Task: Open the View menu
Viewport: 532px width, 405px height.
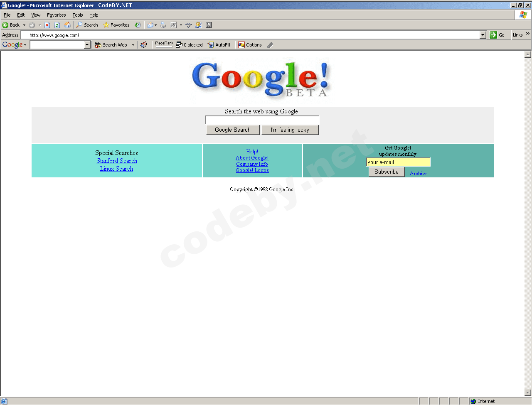Action: click(x=36, y=15)
